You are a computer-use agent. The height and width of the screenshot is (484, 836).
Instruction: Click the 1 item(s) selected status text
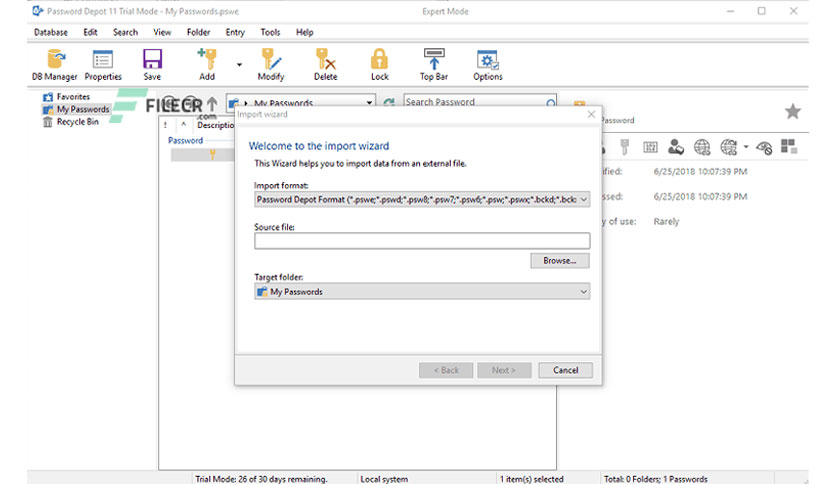click(532, 479)
